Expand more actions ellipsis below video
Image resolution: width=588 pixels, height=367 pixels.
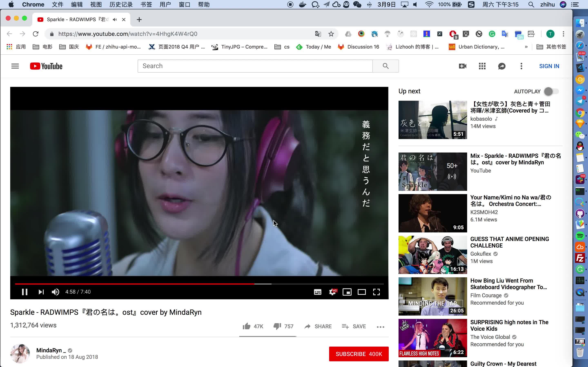(380, 327)
